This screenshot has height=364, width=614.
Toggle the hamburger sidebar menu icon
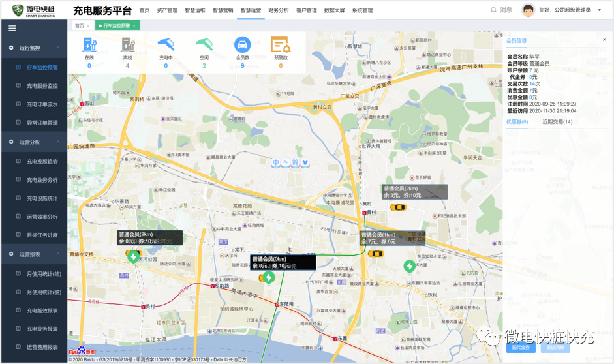[x=12, y=28]
